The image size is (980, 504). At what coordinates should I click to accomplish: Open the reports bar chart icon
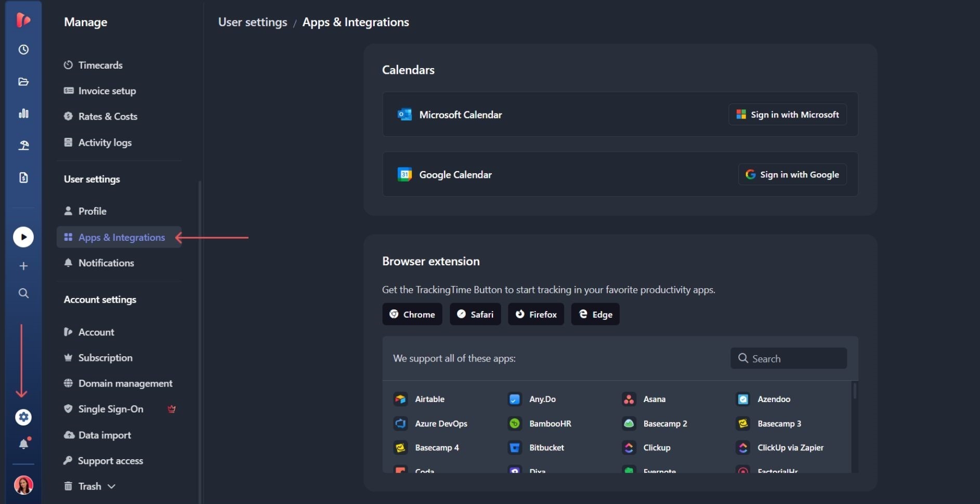[x=23, y=113]
